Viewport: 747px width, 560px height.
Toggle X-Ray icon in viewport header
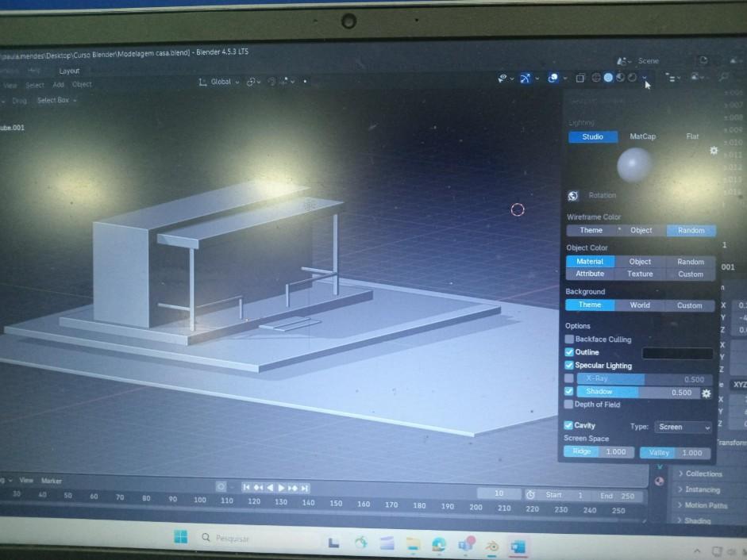tap(580, 78)
